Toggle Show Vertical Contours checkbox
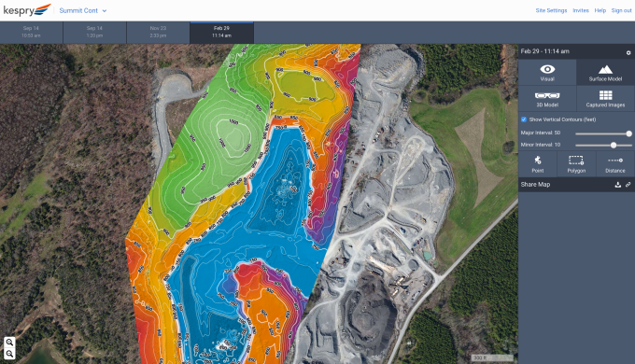635x364 pixels. [524, 119]
